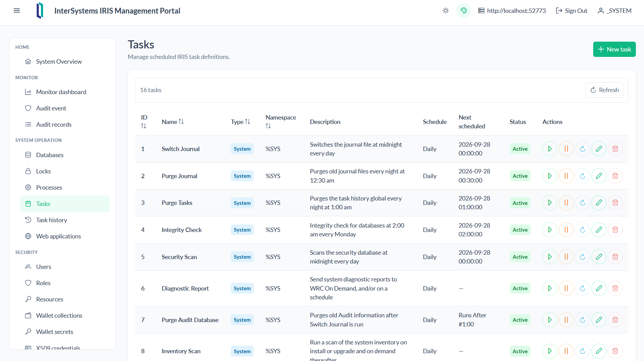Open the Locks page

65,171
